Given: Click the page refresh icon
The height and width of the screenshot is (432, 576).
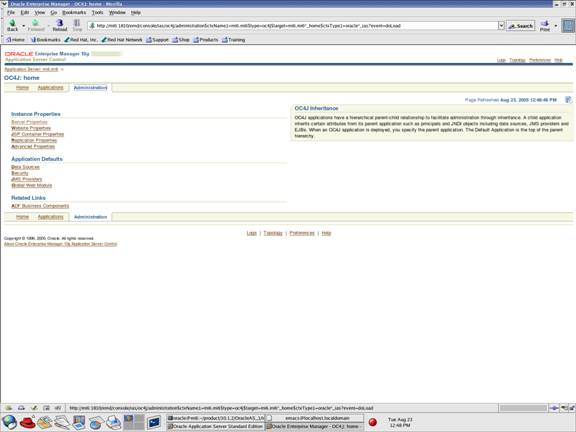Looking at the screenshot, I should point(568,100).
